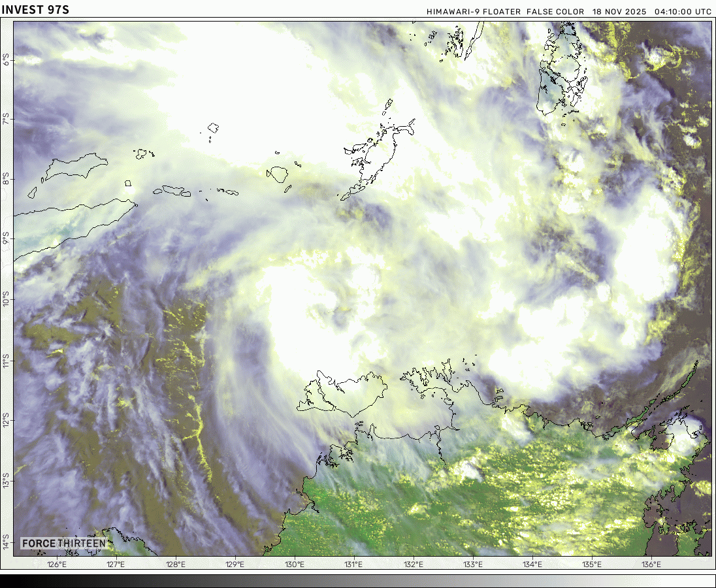Select the 10°S latitude label
This screenshot has width=716, height=588.
point(7,301)
